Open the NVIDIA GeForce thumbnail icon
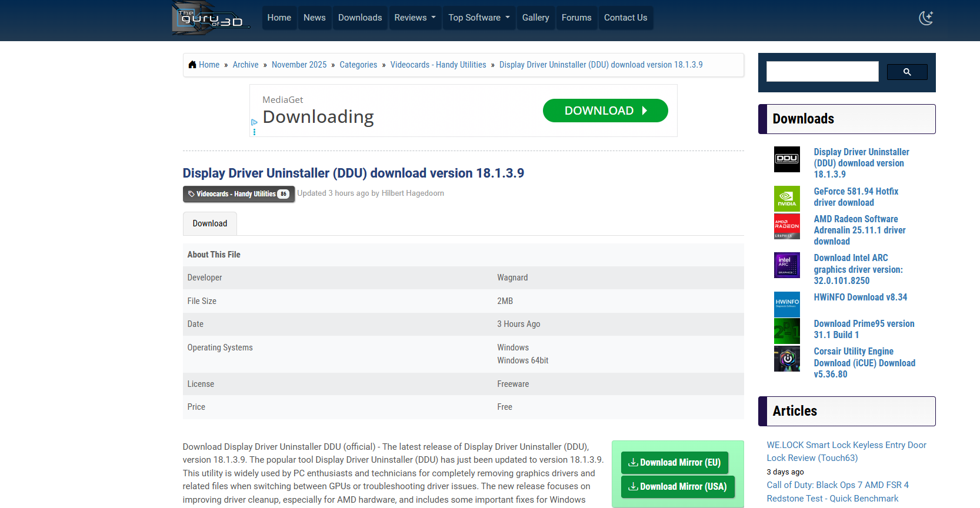The width and height of the screenshot is (980, 508). [787, 199]
